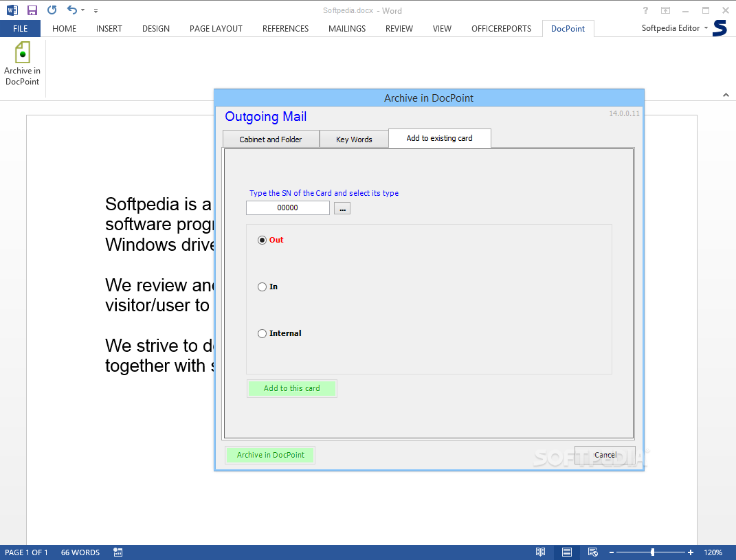Save the document with the floppy disk icon
Image resolution: width=736 pixels, height=560 pixels.
(x=32, y=10)
